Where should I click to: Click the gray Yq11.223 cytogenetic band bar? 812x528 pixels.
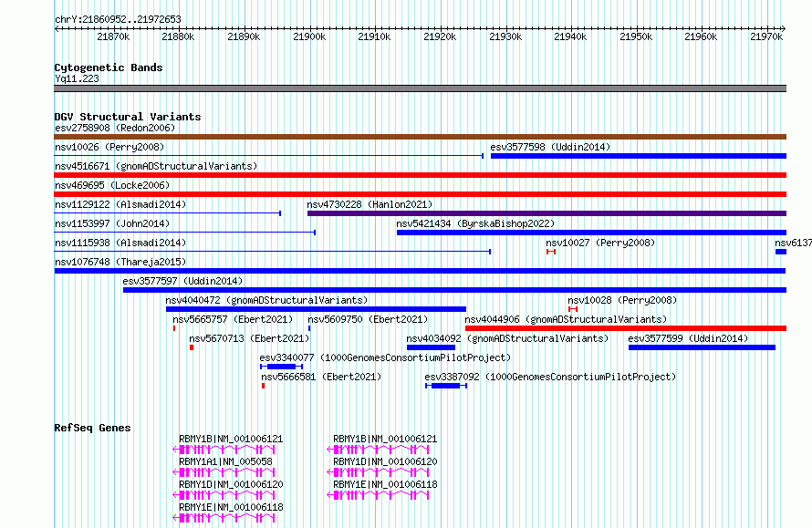420,88
